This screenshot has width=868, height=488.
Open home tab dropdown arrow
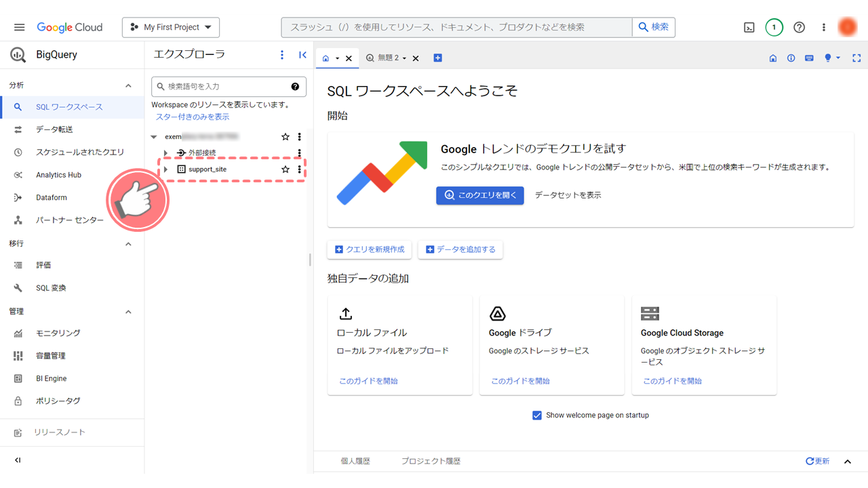337,58
